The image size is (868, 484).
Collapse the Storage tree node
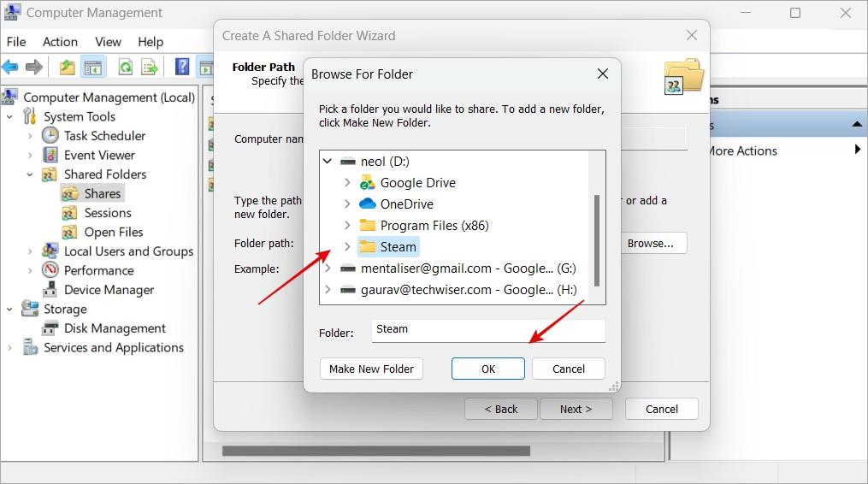point(9,309)
